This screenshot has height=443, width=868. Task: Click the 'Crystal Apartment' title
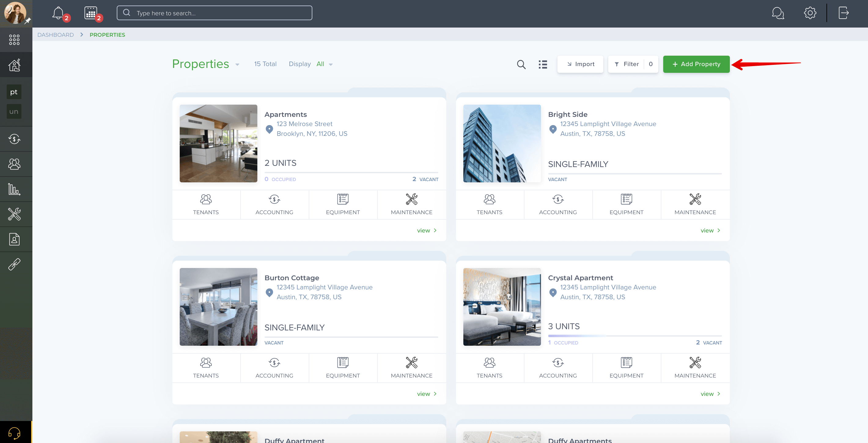[x=581, y=278]
